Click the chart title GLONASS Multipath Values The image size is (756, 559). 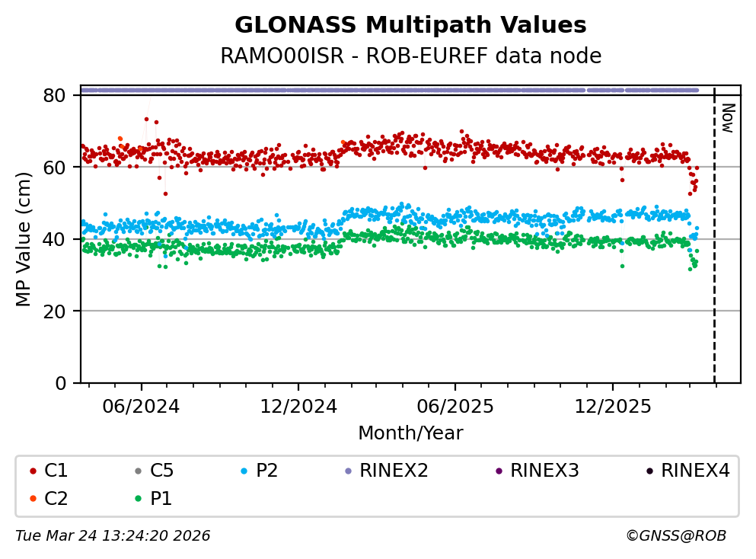pos(410,26)
